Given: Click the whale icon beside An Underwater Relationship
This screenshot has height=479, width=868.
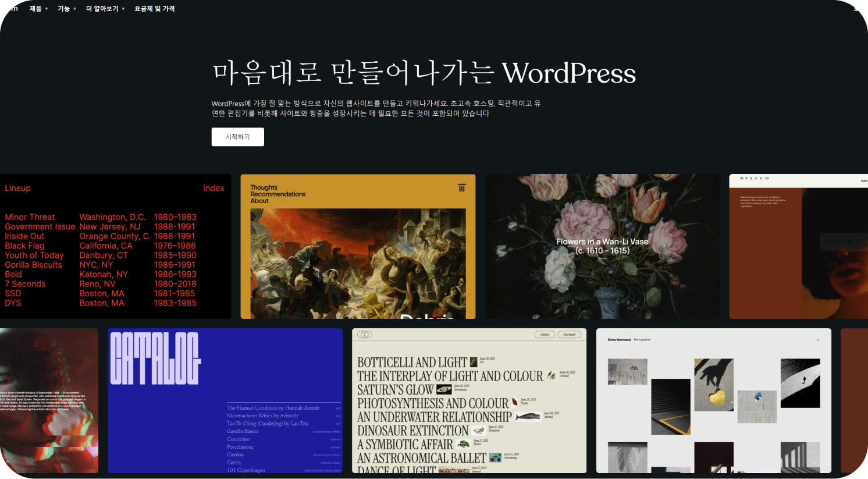Looking at the screenshot, I should [x=527, y=417].
